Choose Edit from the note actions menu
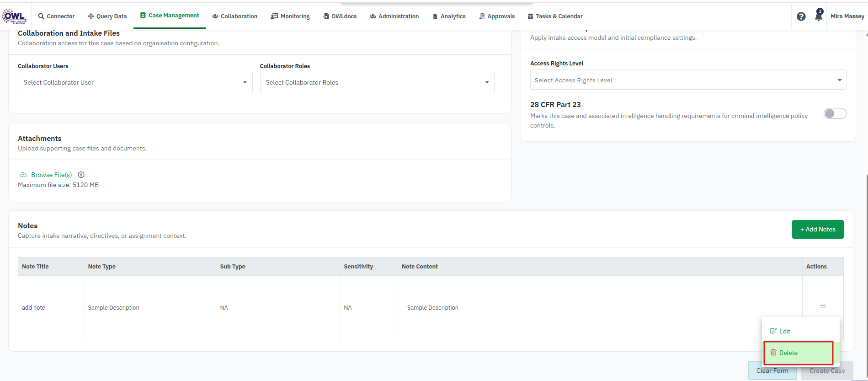This screenshot has width=868, height=381. [x=800, y=331]
